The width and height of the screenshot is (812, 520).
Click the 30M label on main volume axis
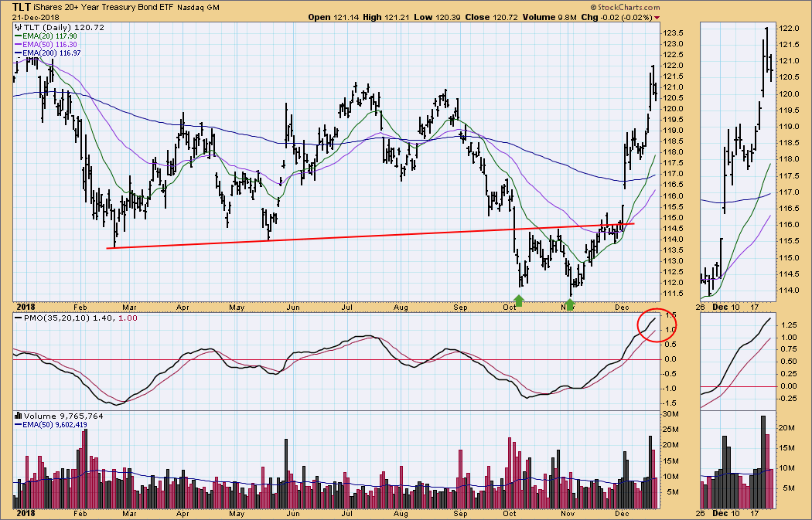point(670,414)
